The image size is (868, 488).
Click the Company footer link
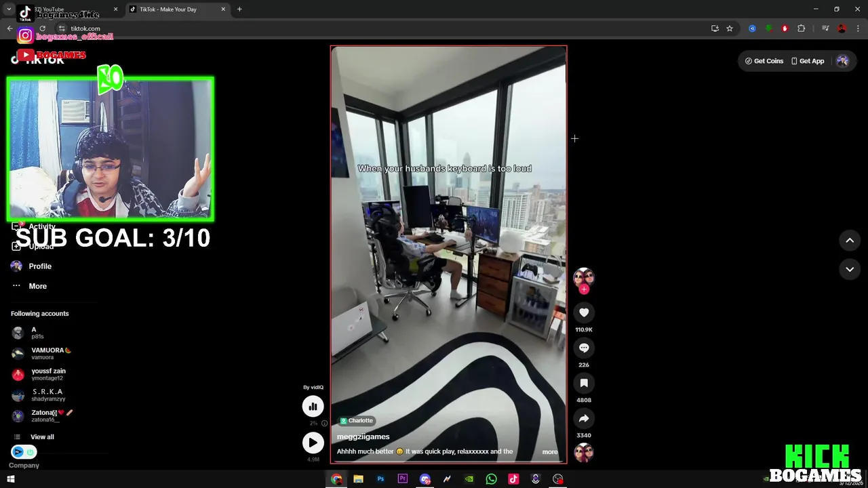click(24, 466)
